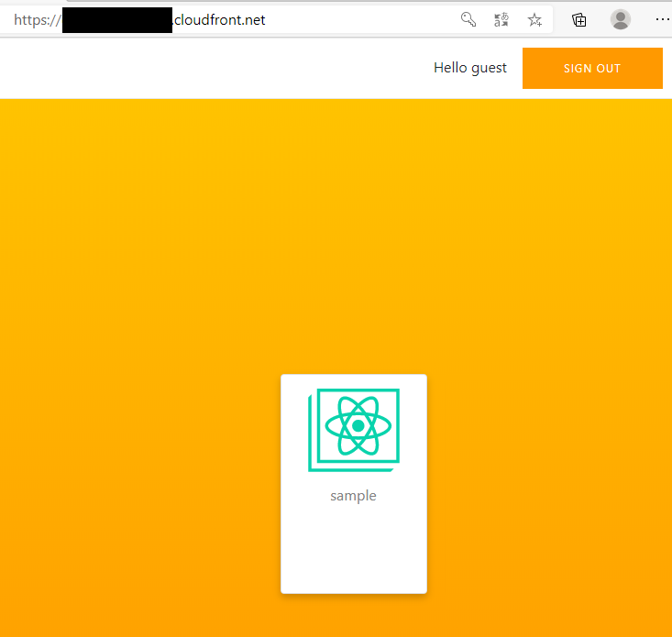This screenshot has width=672, height=637.
Task: Add this page to favorites with the star icon
Action: click(x=534, y=19)
